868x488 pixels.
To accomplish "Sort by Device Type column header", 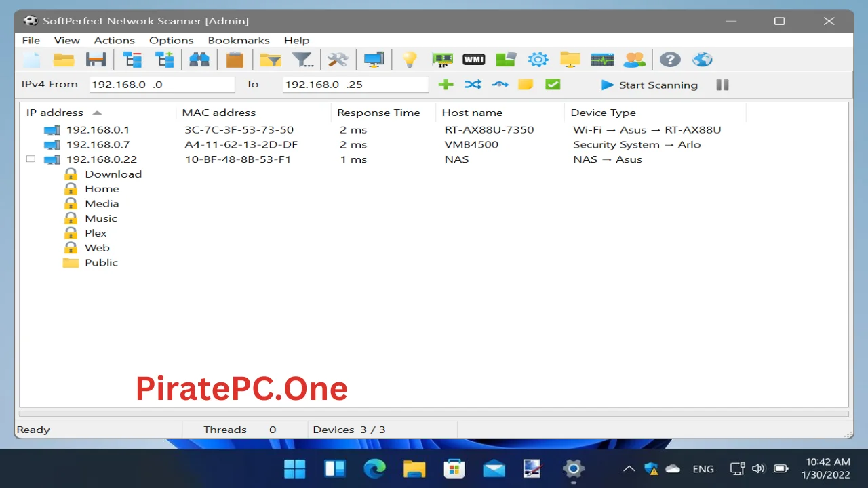I will (655, 113).
